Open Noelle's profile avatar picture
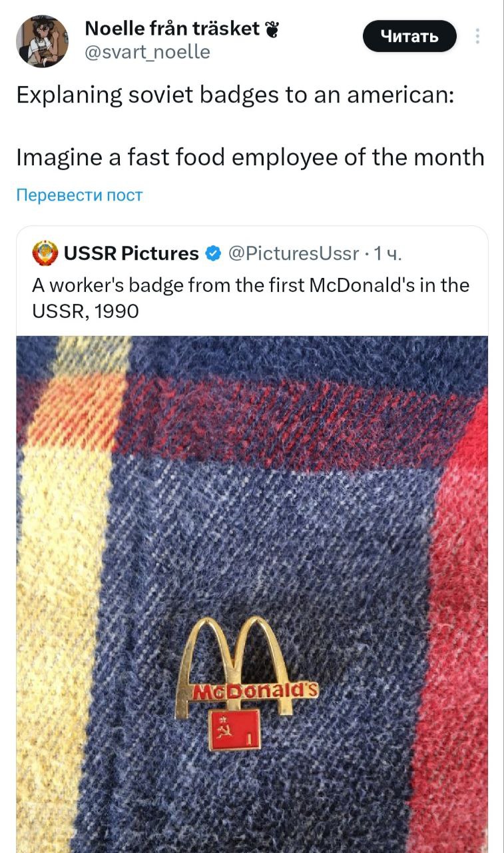 (x=42, y=41)
